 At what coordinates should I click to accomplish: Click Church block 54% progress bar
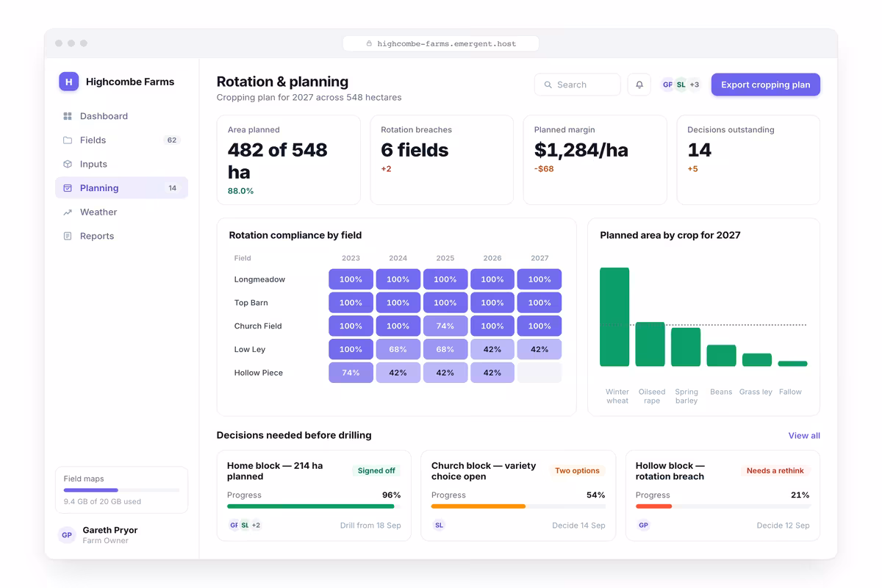click(x=518, y=506)
